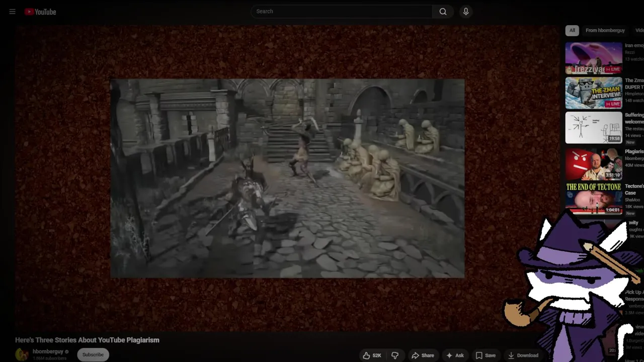The image size is (644, 362).
Task: Save the video to a playlist
Action: pyautogui.click(x=486, y=355)
